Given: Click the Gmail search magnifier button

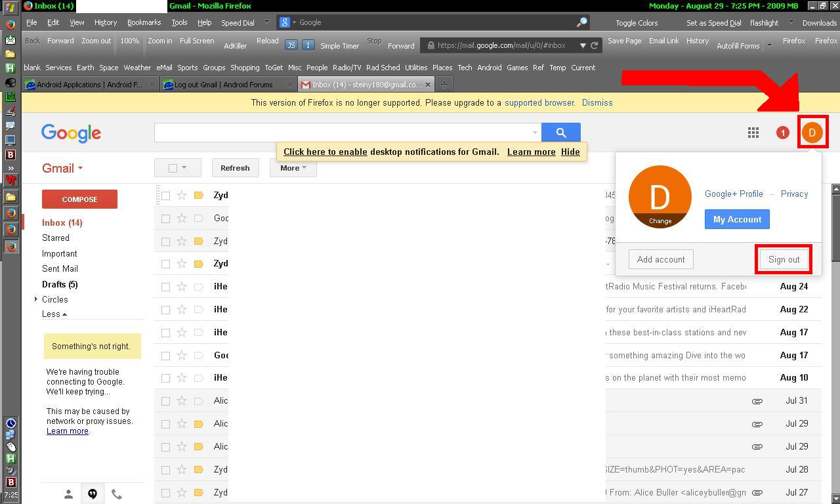Looking at the screenshot, I should point(561,133).
